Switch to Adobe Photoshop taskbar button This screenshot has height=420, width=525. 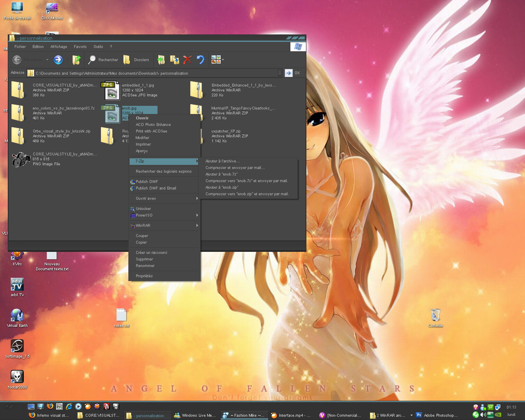pos(437,415)
